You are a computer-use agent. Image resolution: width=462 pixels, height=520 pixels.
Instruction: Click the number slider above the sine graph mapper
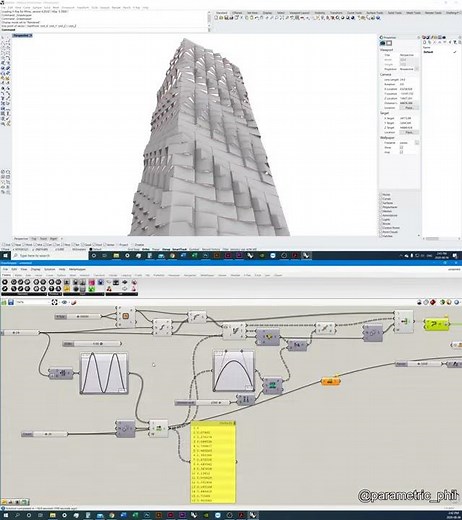click(x=92, y=344)
